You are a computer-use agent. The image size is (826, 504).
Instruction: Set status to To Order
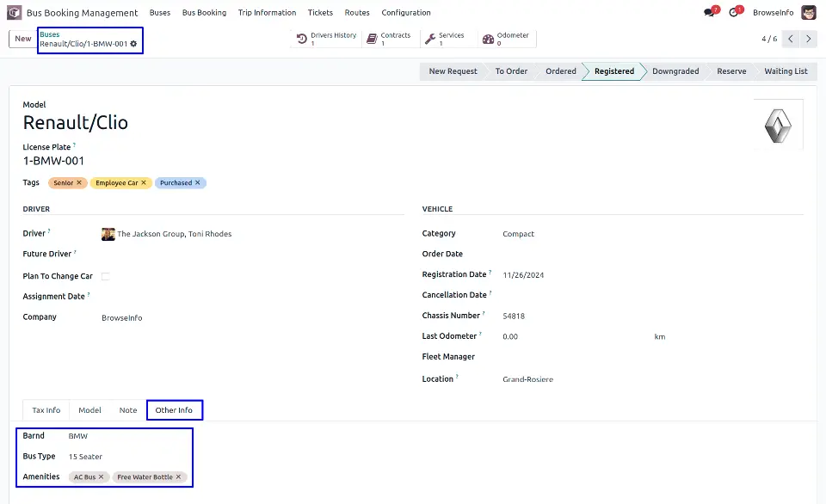tap(511, 71)
